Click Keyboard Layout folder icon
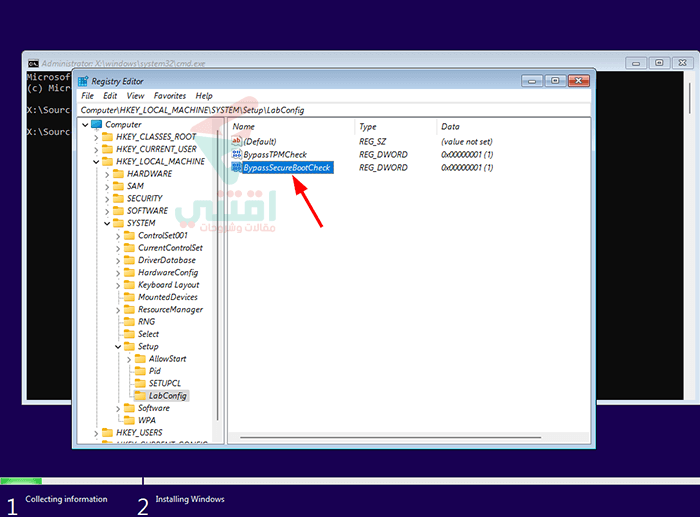 point(129,284)
